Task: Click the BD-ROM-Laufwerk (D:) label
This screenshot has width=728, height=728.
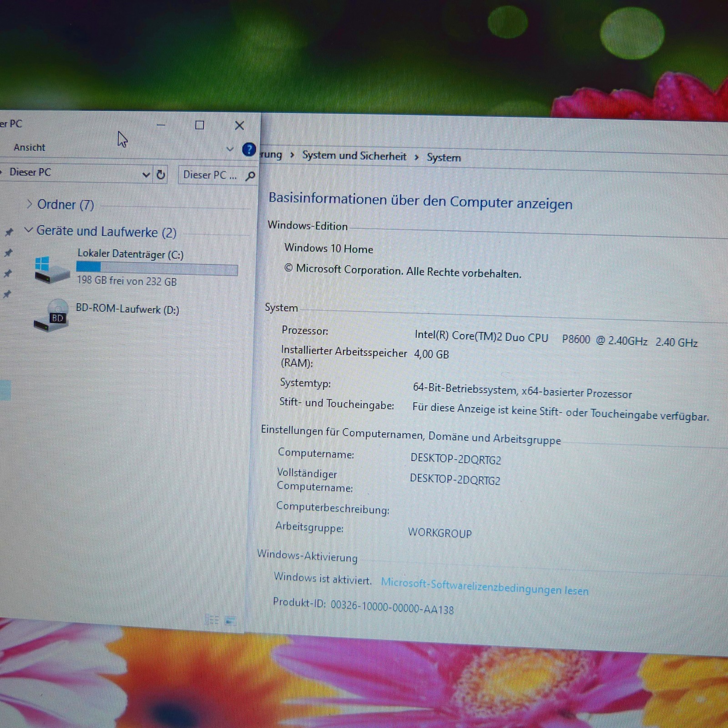Action: click(x=127, y=309)
